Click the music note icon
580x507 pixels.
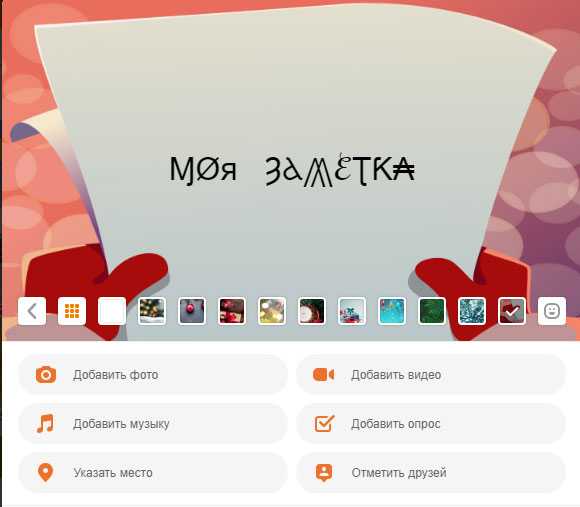[x=45, y=423]
